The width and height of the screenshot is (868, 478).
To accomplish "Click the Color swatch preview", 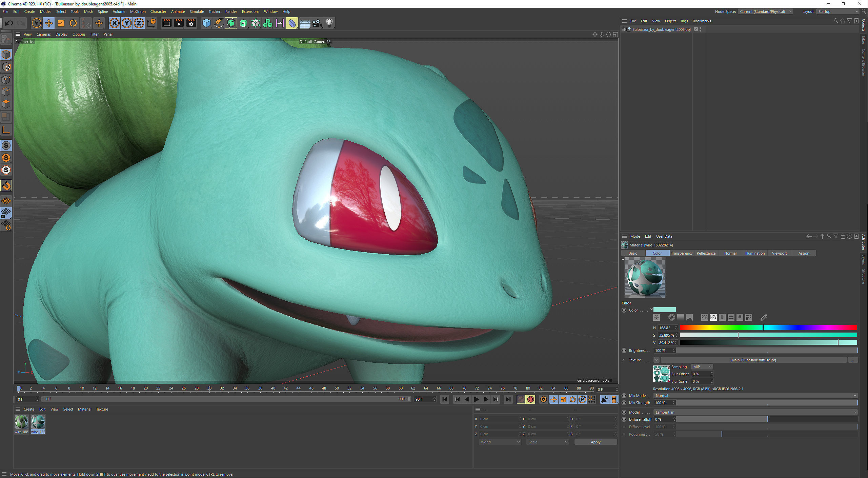I will click(664, 310).
